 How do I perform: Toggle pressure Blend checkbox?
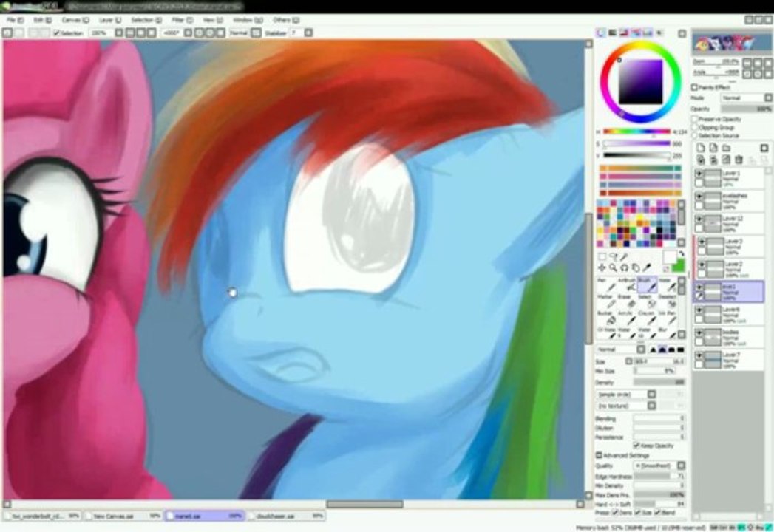pos(657,513)
